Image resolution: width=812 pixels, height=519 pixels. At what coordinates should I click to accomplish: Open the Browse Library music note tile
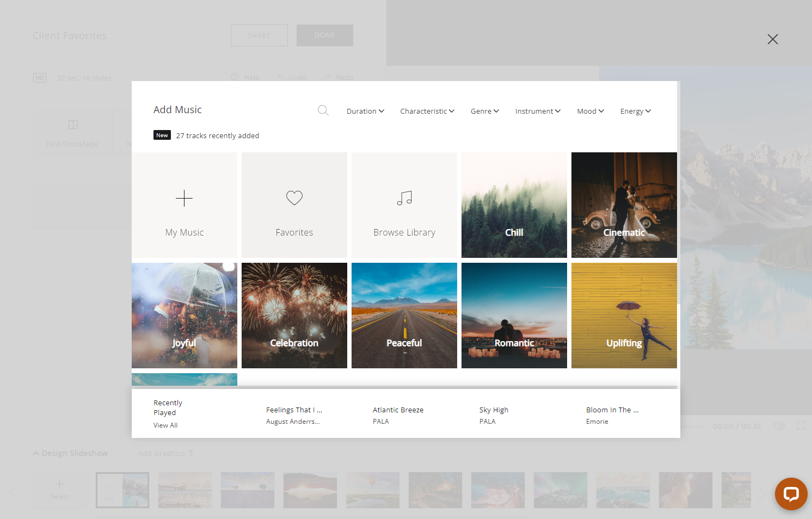coord(404,205)
